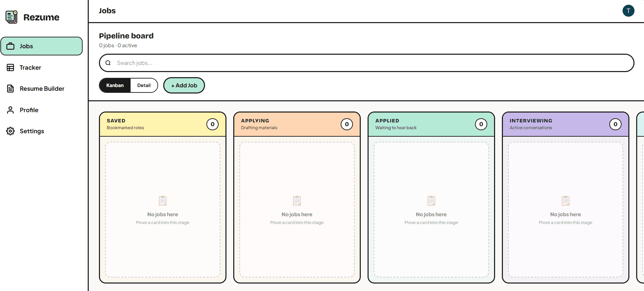Navigate to Profile page
The height and width of the screenshot is (291, 644).
(41, 110)
